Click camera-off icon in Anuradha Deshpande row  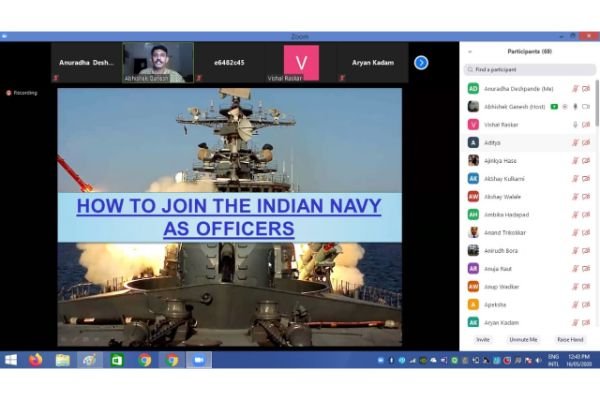[586, 89]
